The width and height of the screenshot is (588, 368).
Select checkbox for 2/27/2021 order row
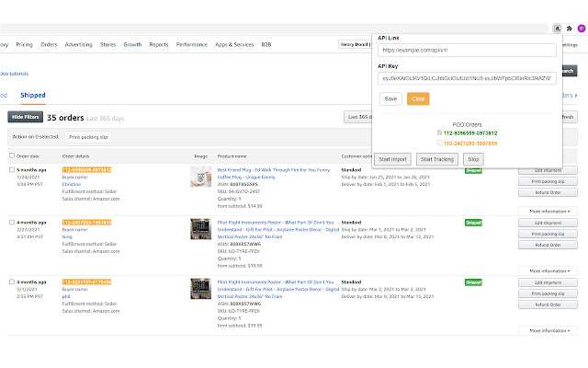coord(12,223)
